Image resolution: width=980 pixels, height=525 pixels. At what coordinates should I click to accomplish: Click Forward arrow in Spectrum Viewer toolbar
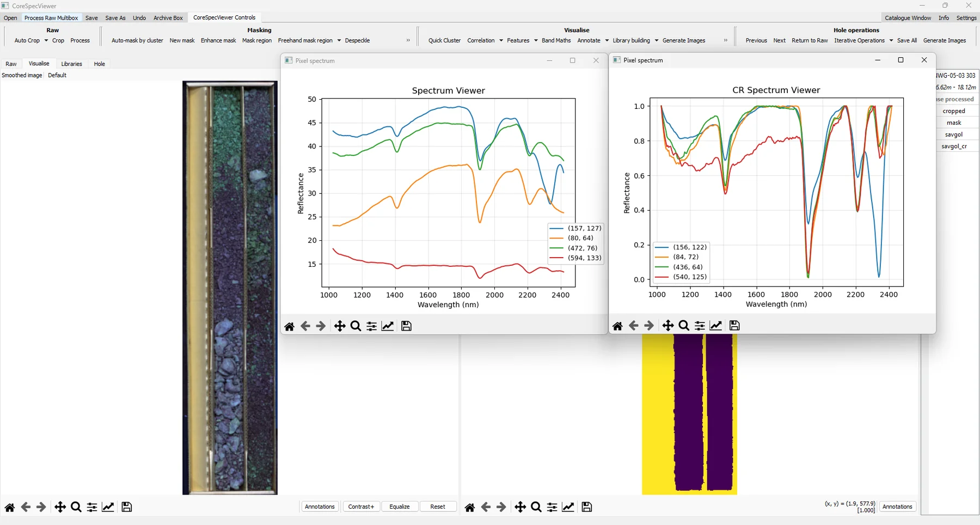(x=321, y=326)
